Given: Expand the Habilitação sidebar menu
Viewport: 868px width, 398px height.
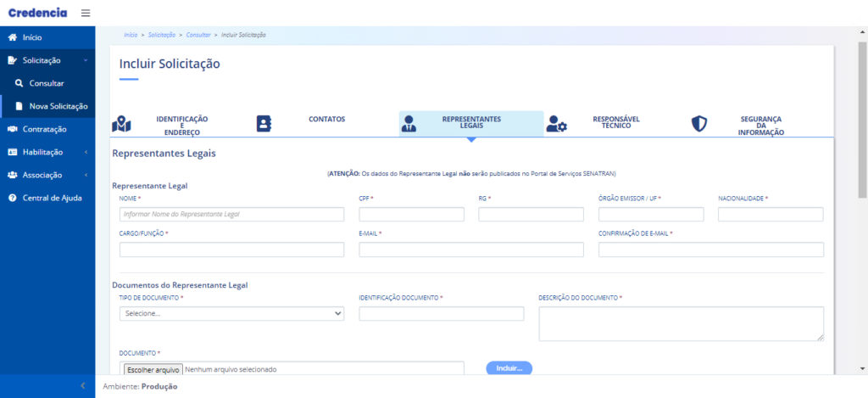Looking at the screenshot, I should [x=47, y=152].
